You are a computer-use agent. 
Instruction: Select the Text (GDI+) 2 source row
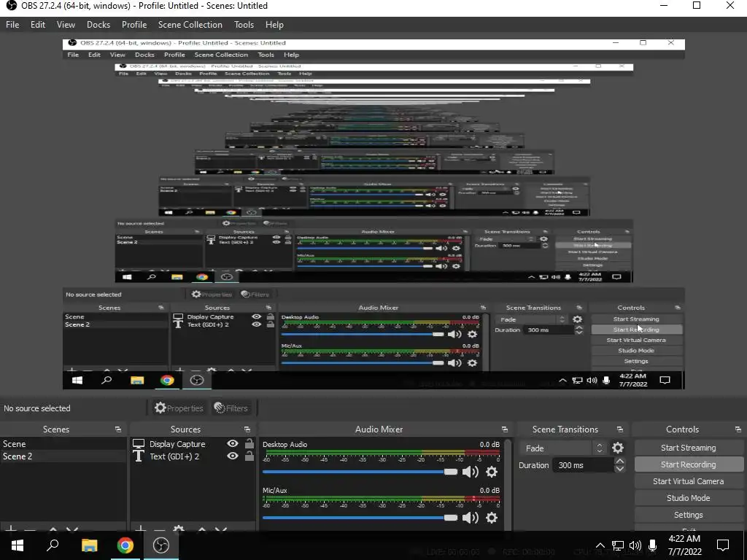coord(193,456)
